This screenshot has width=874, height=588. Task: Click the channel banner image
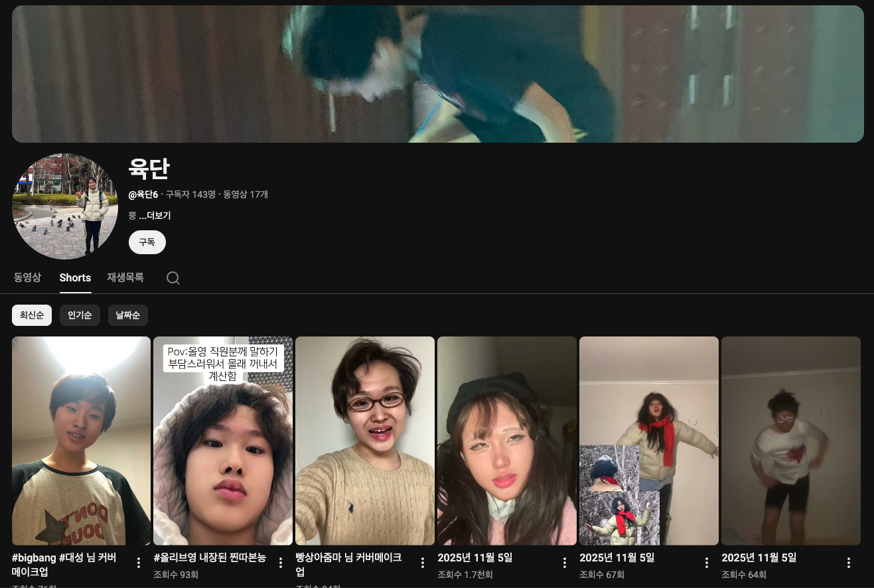tap(438, 74)
